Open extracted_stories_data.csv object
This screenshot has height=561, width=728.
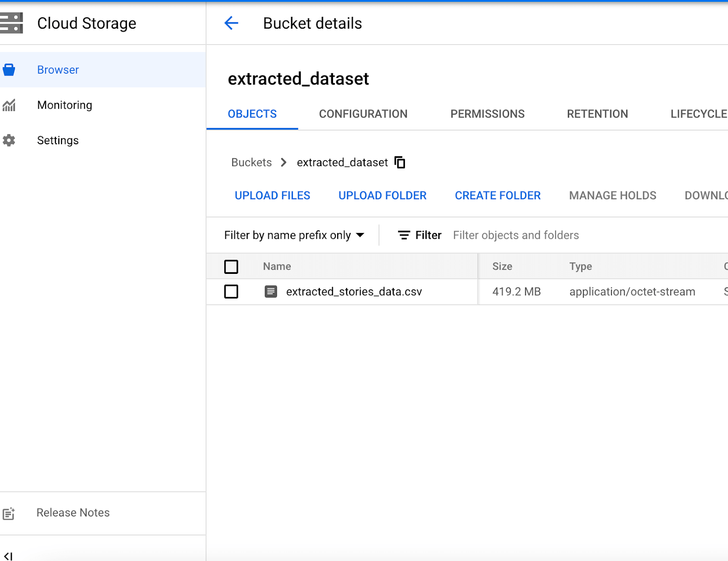coord(354,292)
